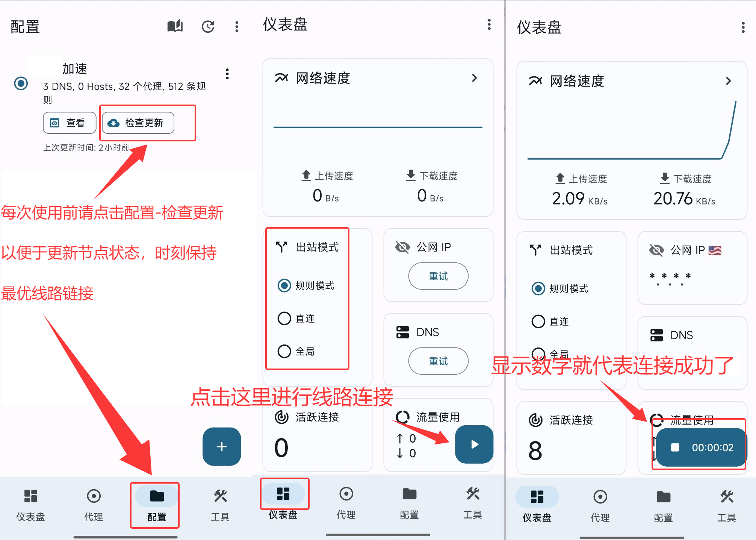
Task: Click the refresh-clock icon in 配置 header
Action: click(208, 26)
